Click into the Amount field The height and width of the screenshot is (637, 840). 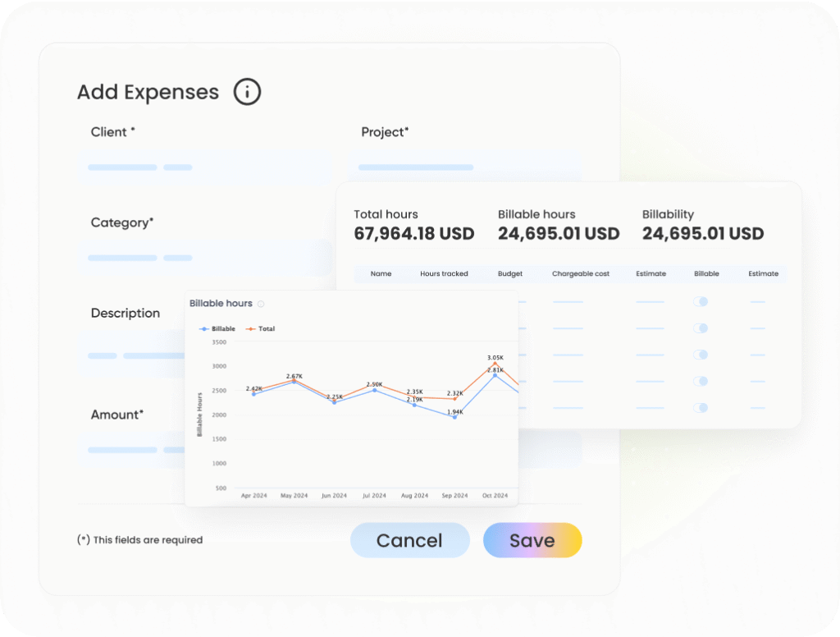131,450
